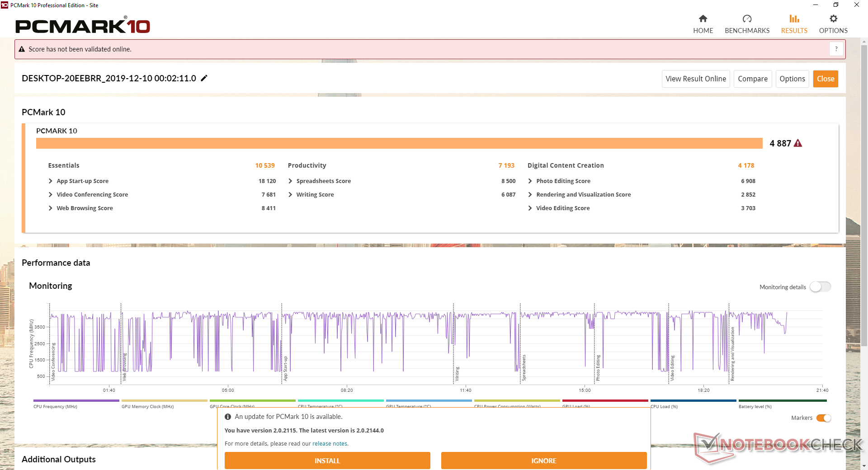Screen dimensions: 868x470
Task: Click the vertical scrollbar thumb
Action: [864, 197]
